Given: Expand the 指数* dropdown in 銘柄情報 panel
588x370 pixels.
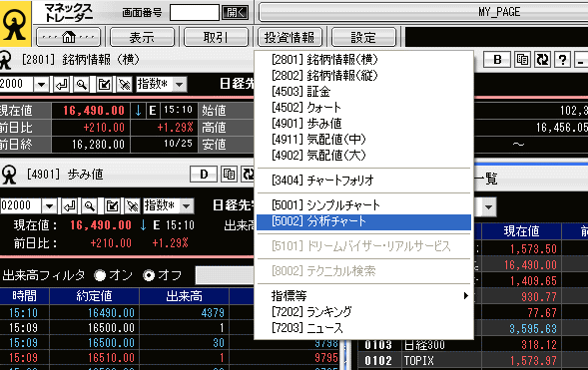Looking at the screenshot, I should [x=180, y=84].
